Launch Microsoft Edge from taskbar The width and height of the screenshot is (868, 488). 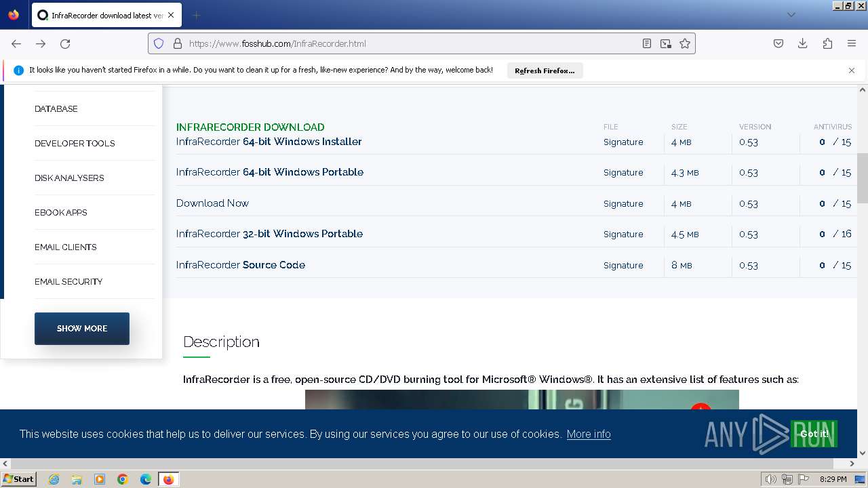146,479
